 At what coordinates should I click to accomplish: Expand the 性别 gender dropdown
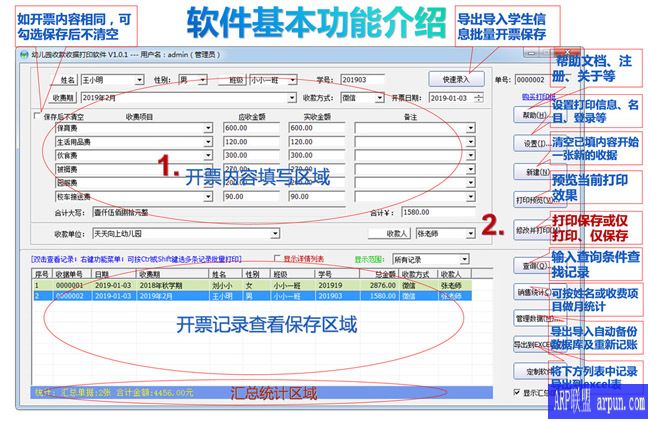coord(211,78)
